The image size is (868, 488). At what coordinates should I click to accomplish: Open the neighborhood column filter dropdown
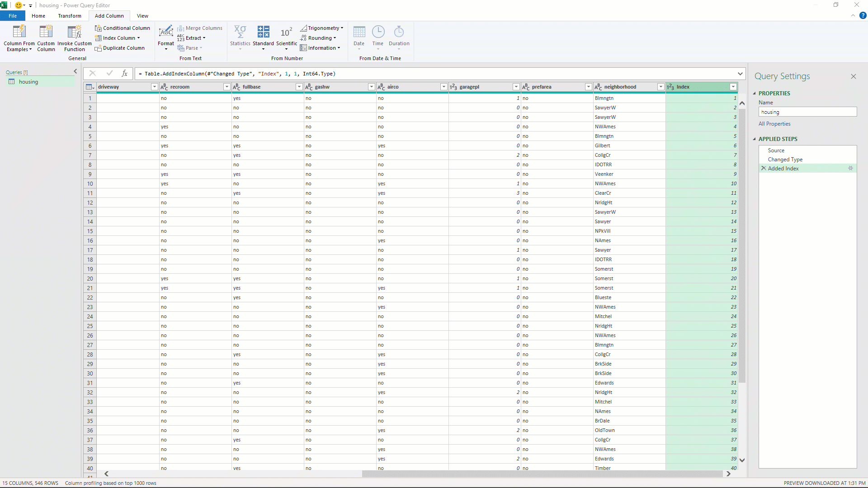pyautogui.click(x=660, y=87)
